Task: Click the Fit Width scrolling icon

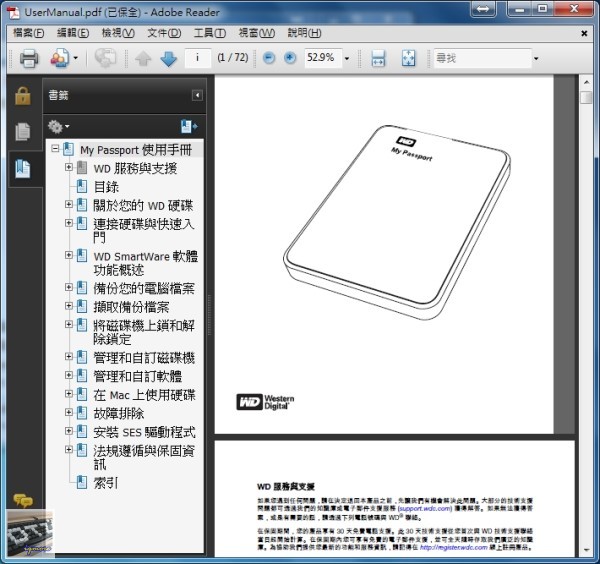Action: point(378,59)
